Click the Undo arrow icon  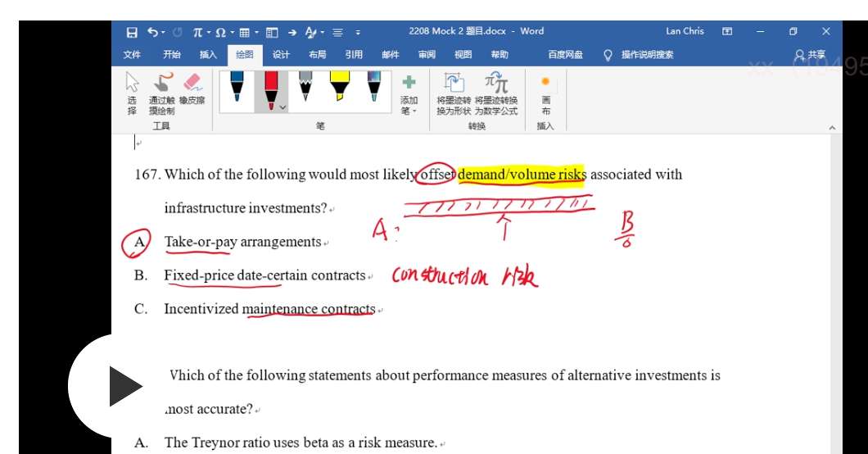[x=153, y=32]
